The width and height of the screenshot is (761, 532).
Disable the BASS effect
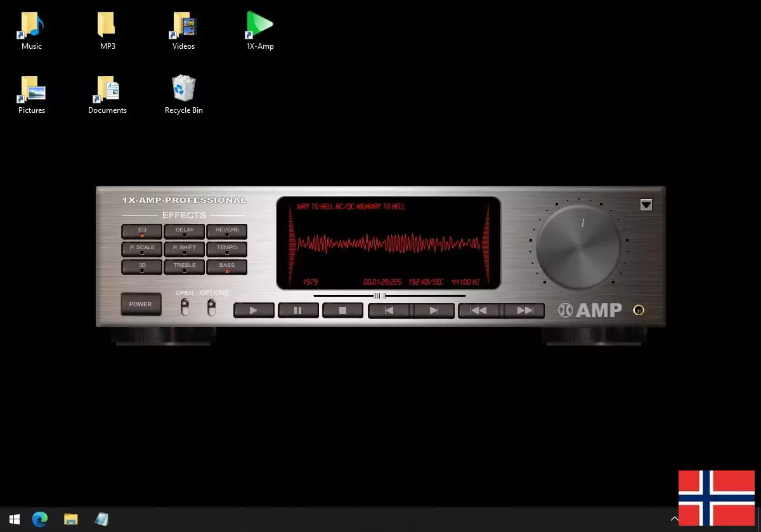tap(226, 266)
